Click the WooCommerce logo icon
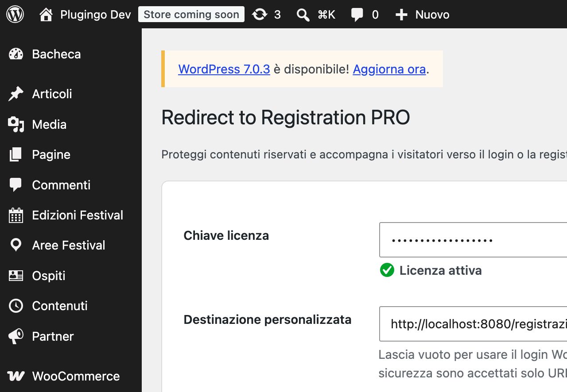This screenshot has height=392, width=567. click(16, 376)
